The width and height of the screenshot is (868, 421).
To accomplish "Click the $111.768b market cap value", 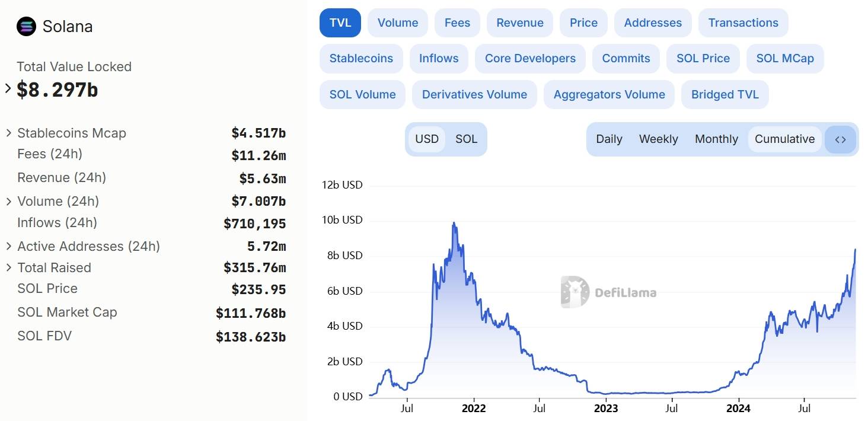I will coord(251,313).
